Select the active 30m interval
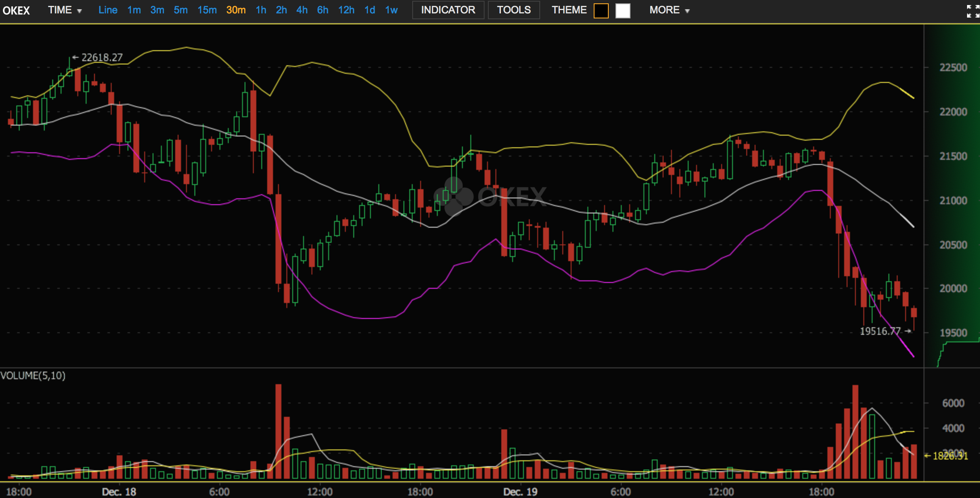This screenshot has height=498, width=980. point(236,10)
